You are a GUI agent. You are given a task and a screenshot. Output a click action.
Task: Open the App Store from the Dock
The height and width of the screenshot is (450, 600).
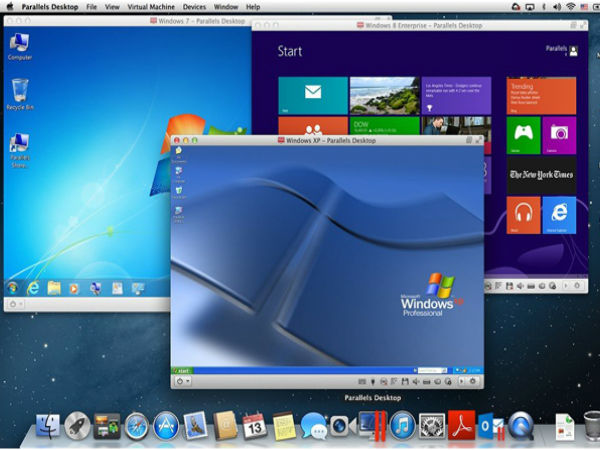tap(166, 426)
